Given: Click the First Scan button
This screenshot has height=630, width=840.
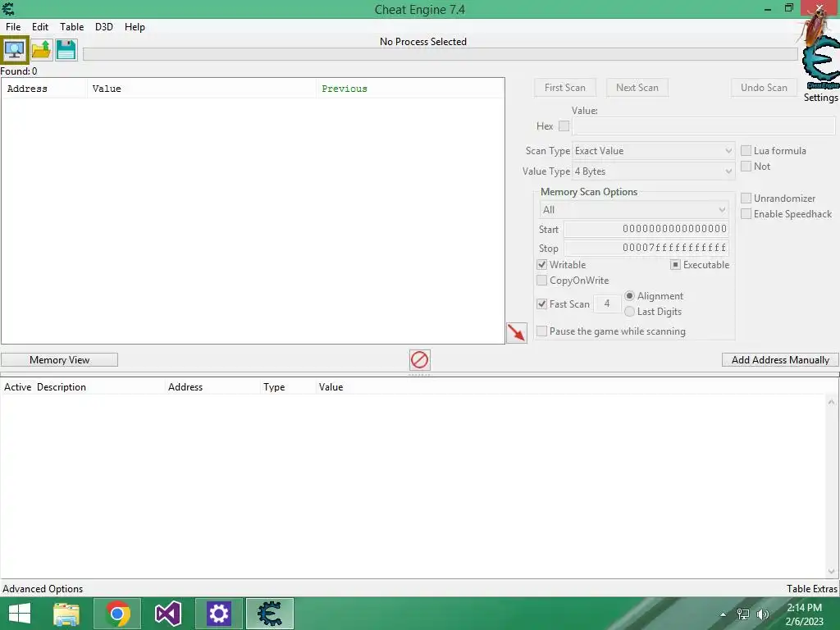Looking at the screenshot, I should coord(565,87).
